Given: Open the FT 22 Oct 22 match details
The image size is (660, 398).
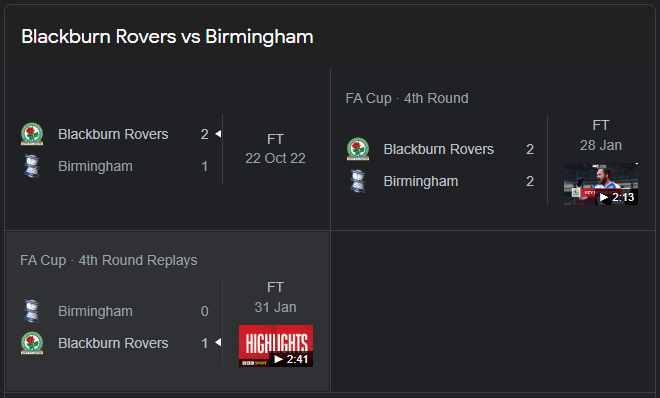Looking at the screenshot, I should tap(275, 149).
